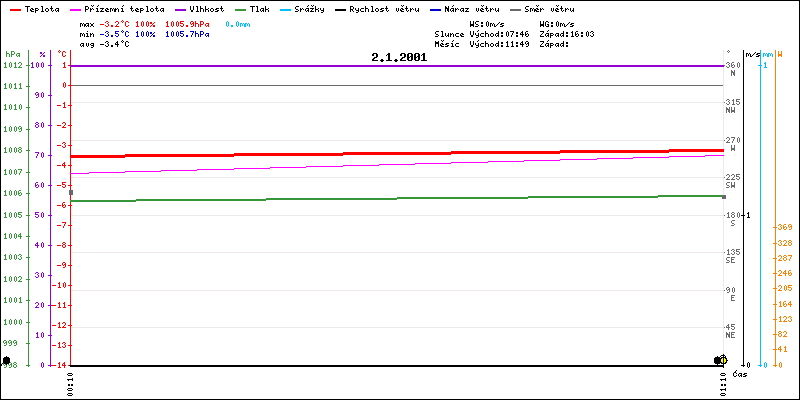Viewport: 800px width, 400px height.
Task: Click the °C temperature axis unit label
Action: [x=61, y=53]
